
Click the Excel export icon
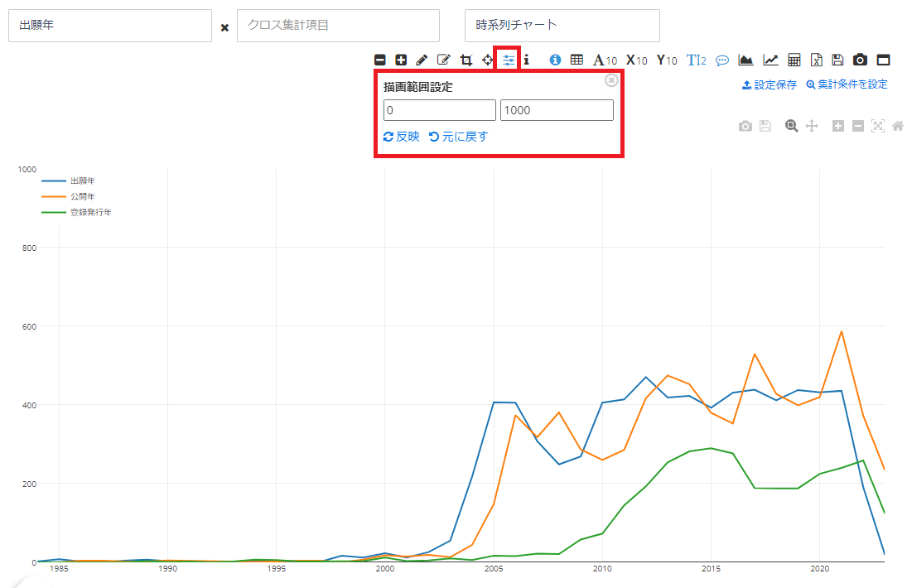tap(816, 60)
